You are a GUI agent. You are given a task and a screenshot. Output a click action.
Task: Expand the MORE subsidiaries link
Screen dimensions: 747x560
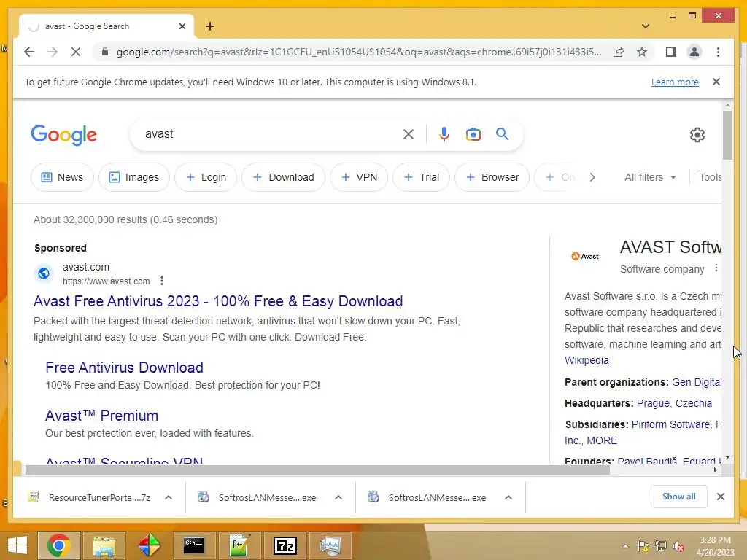[602, 440]
